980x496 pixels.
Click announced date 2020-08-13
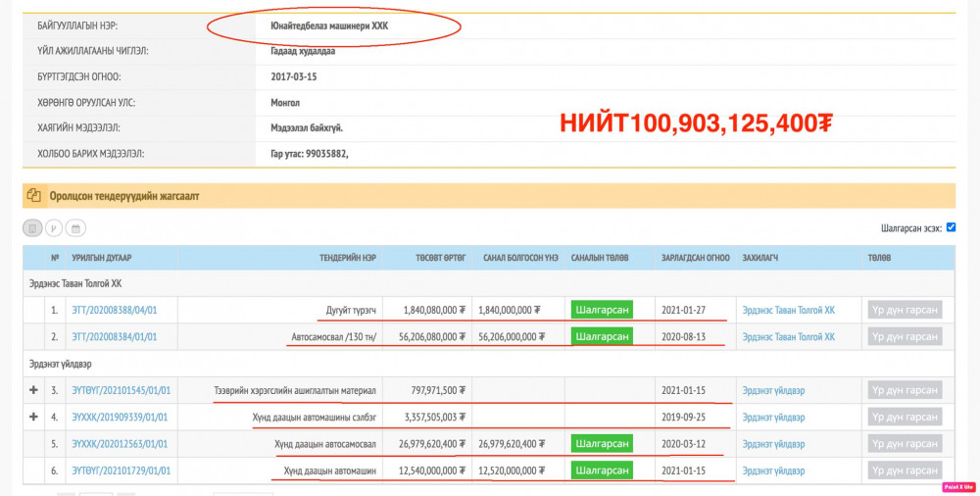pyautogui.click(x=683, y=336)
